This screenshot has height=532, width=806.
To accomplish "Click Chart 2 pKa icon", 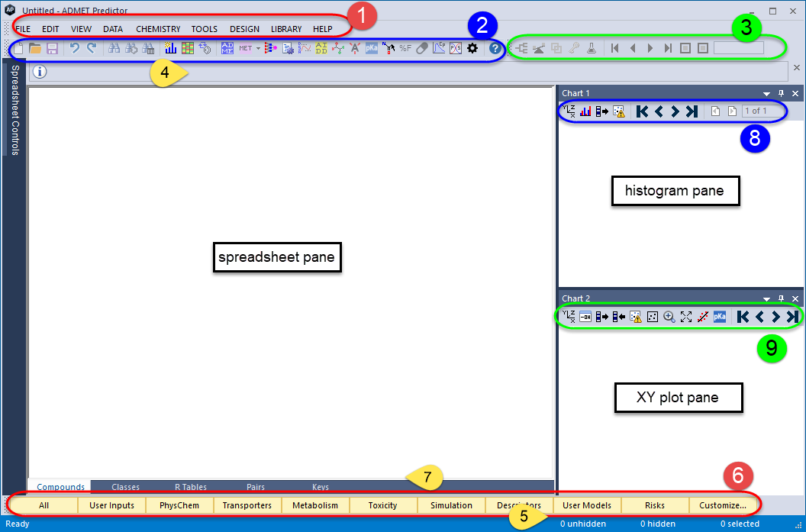I will [720, 317].
